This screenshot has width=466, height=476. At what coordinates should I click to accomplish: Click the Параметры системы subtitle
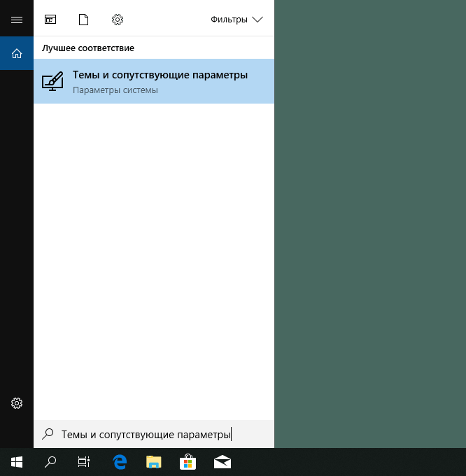(115, 90)
